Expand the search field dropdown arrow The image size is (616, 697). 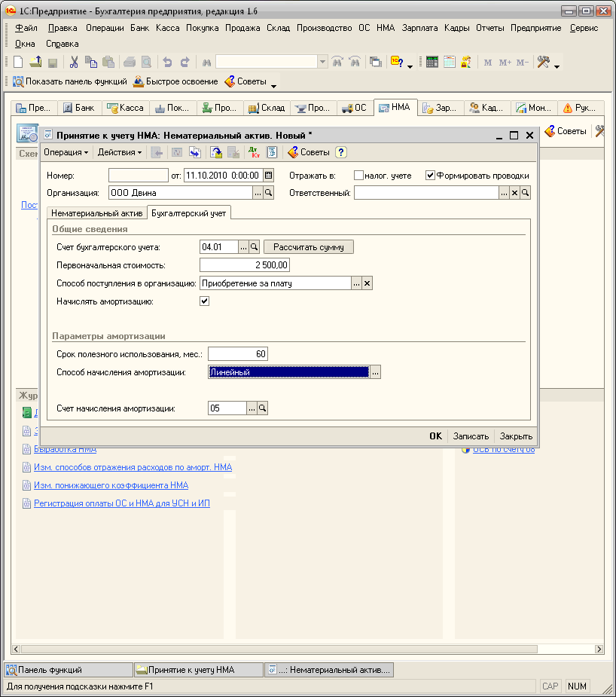click(323, 62)
